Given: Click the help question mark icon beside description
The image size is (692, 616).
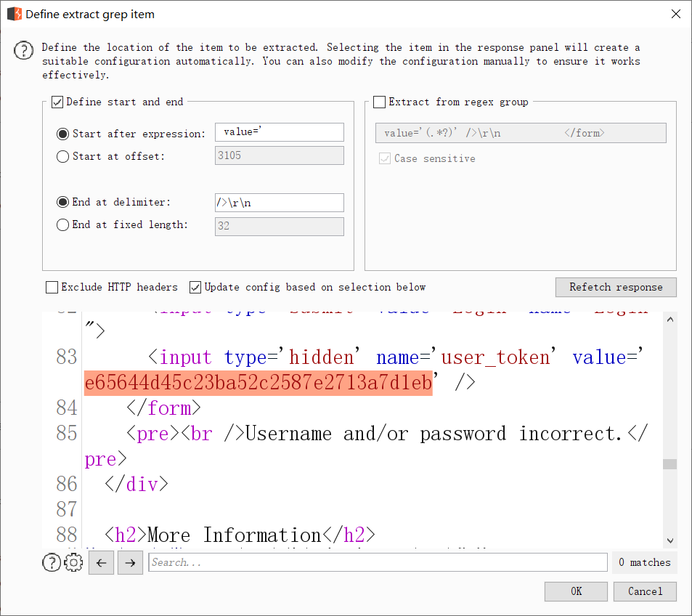Looking at the screenshot, I should [x=23, y=50].
